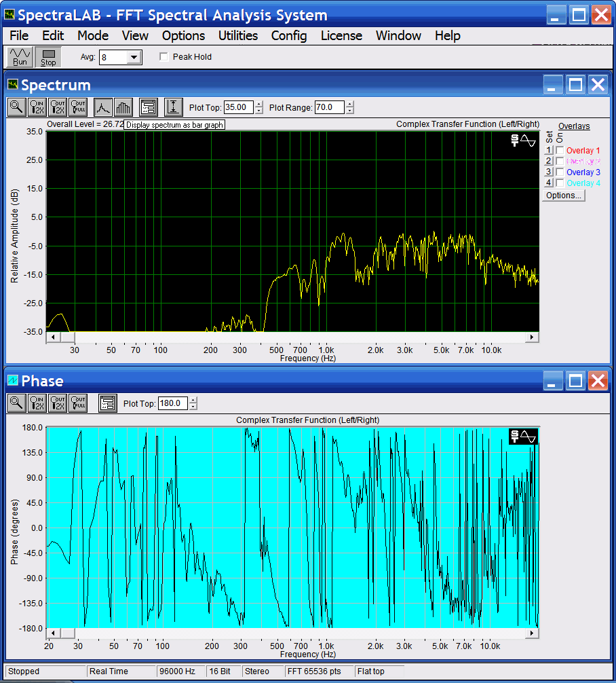Decrease Plot Range with down arrow

(x=349, y=111)
